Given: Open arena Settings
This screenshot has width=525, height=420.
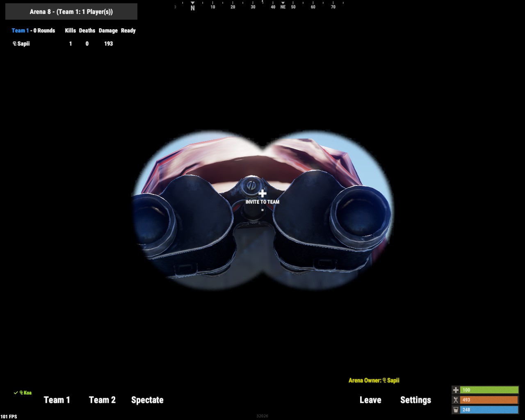Looking at the screenshot, I should [x=415, y=400].
